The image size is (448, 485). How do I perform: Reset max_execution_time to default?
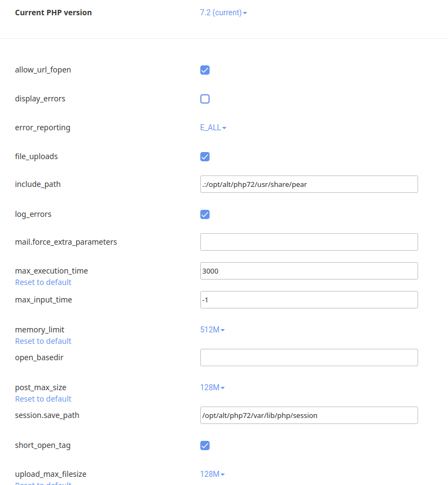[x=43, y=282]
